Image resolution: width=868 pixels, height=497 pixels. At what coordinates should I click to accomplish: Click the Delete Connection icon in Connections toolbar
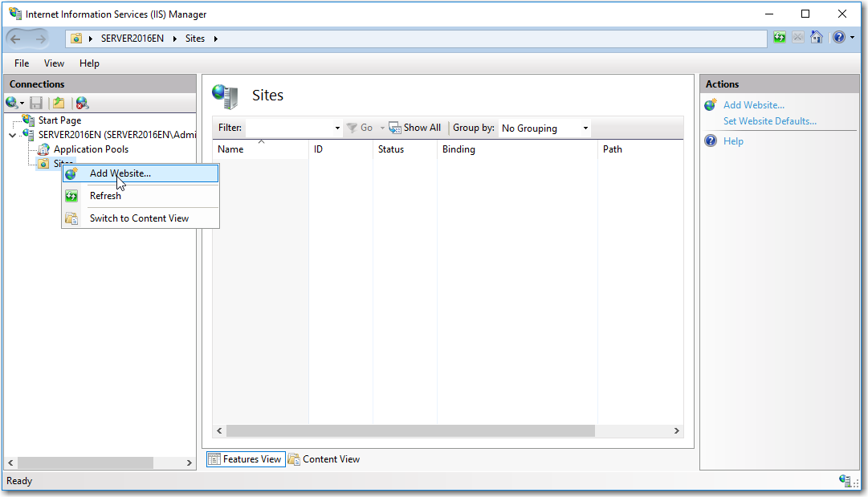click(x=82, y=103)
